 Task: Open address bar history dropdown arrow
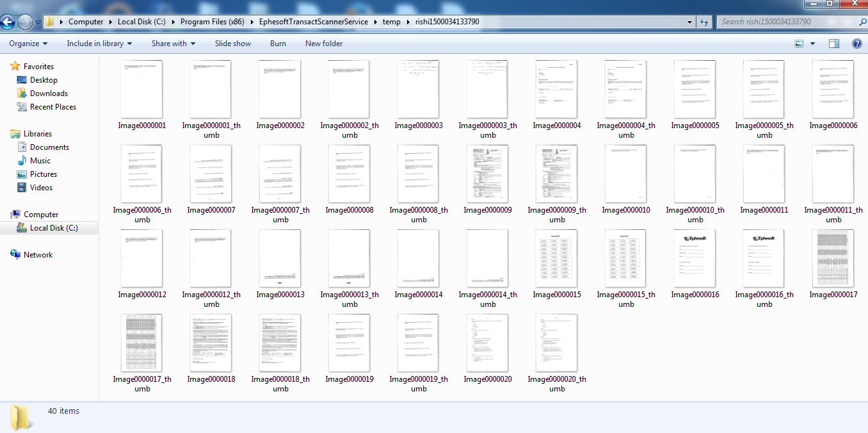pos(690,22)
